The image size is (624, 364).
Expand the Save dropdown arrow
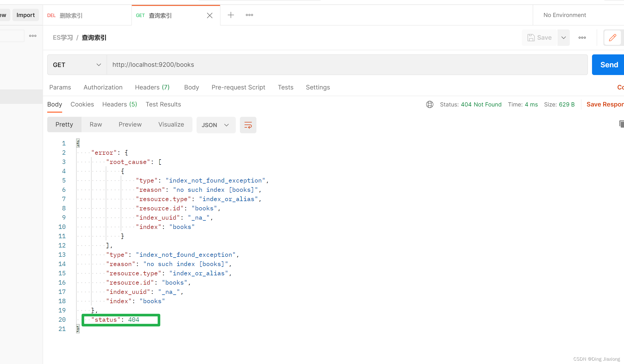[564, 38]
